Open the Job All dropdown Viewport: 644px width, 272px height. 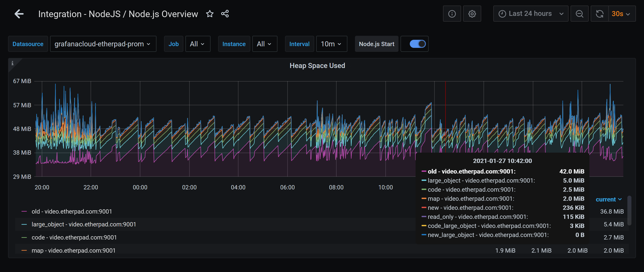tap(198, 44)
